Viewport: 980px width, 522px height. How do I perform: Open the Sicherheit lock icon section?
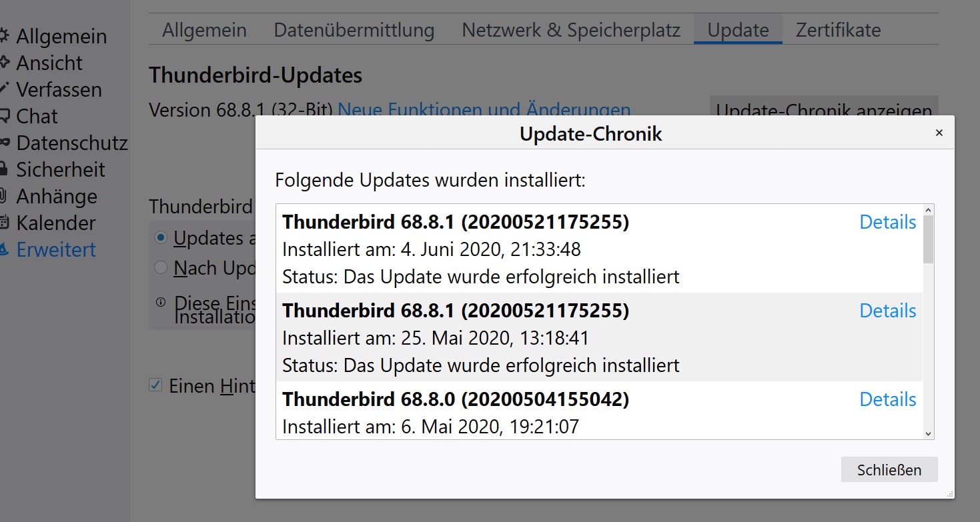[4, 169]
